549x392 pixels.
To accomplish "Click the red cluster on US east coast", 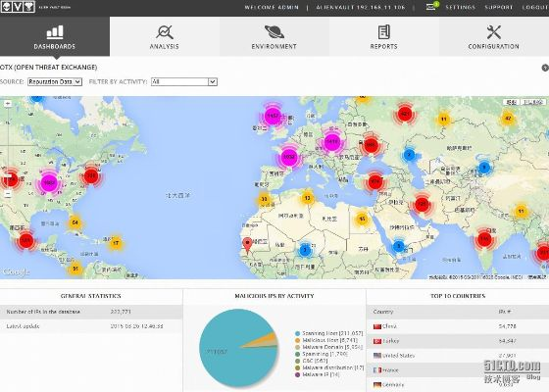I will point(91,175).
